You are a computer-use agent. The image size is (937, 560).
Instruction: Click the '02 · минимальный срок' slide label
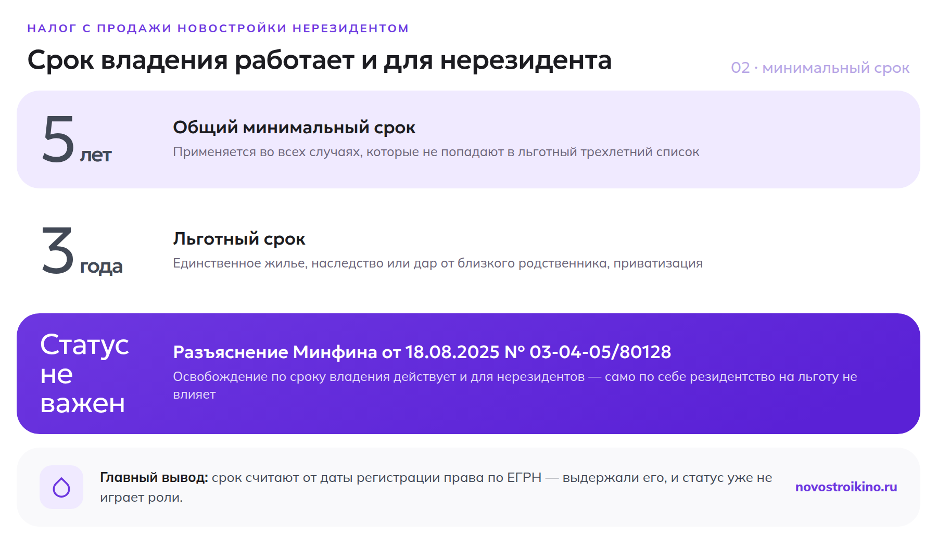pyautogui.click(x=820, y=68)
